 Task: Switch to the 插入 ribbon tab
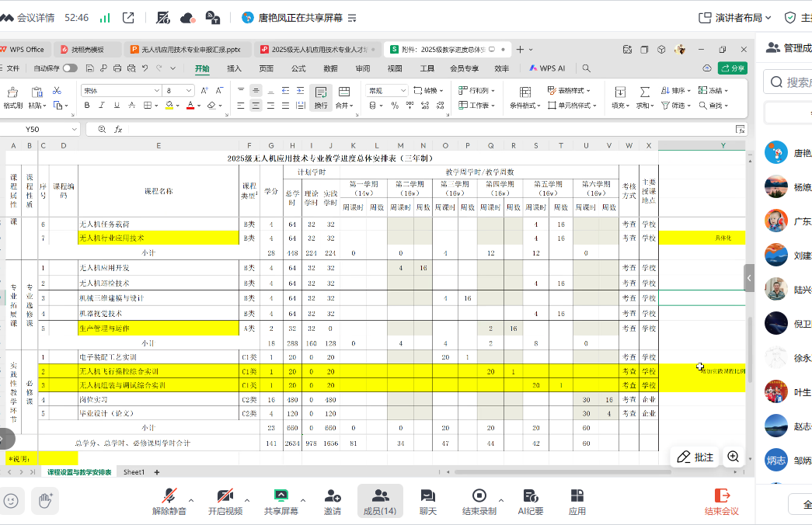tap(234, 68)
